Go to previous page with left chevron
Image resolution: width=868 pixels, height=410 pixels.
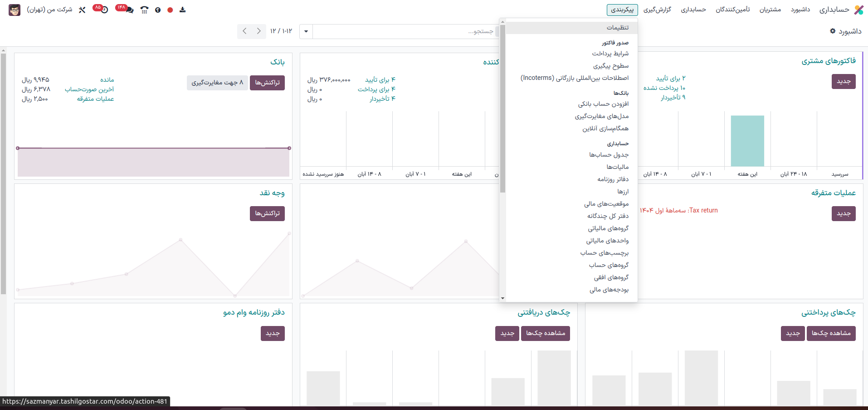[244, 31]
